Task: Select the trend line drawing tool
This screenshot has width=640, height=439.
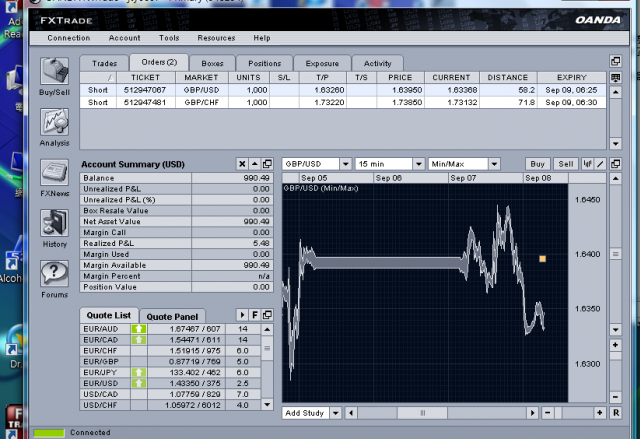Action: pos(600,164)
